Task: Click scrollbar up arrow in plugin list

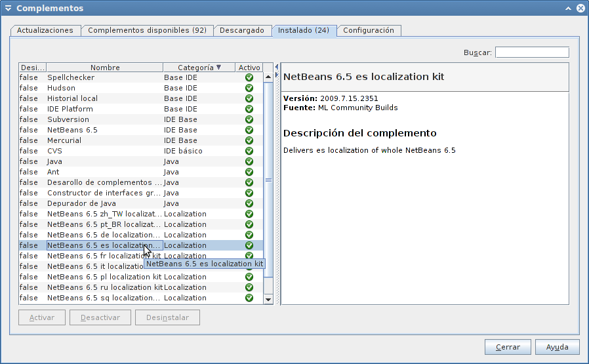Action: tap(268, 77)
